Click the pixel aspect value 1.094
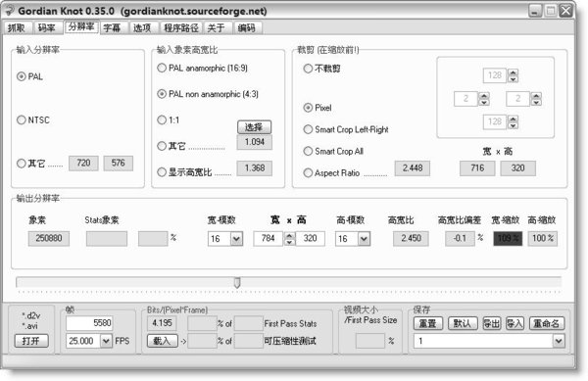The width and height of the screenshot is (588, 381). [x=255, y=142]
